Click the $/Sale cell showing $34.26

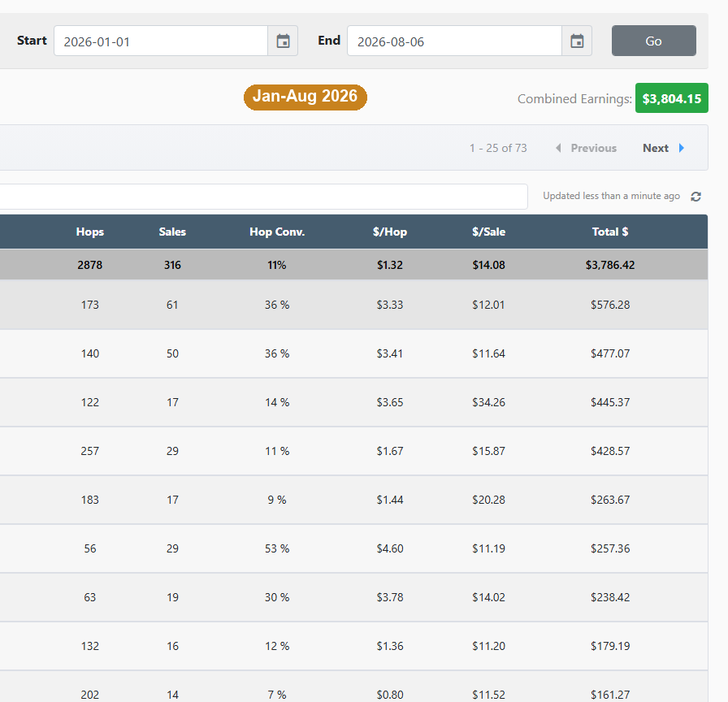pos(489,402)
